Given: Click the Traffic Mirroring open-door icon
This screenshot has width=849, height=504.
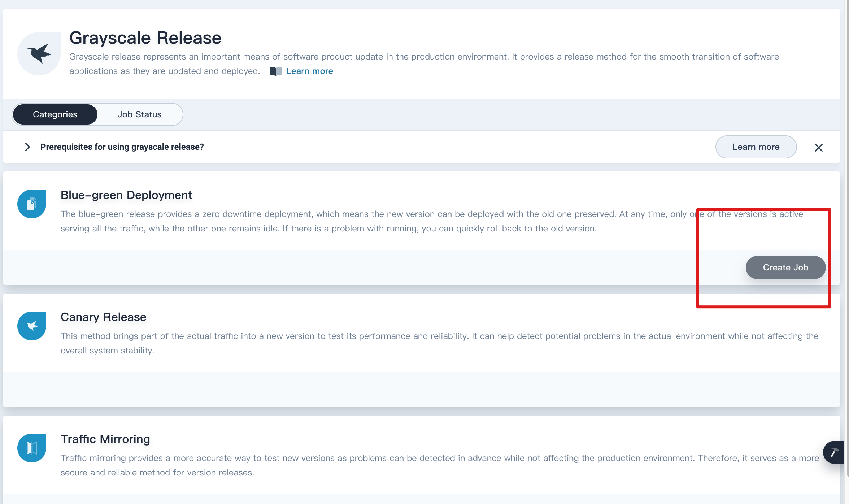Looking at the screenshot, I should [31, 448].
